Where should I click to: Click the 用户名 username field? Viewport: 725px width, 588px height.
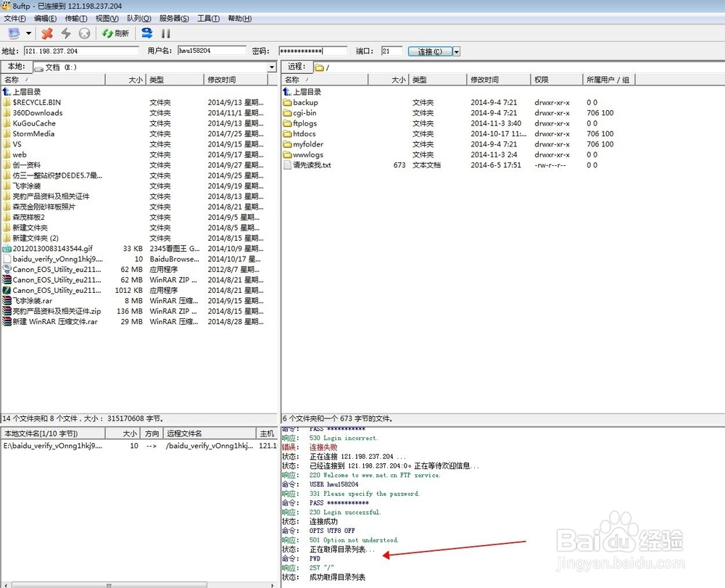[x=212, y=51]
